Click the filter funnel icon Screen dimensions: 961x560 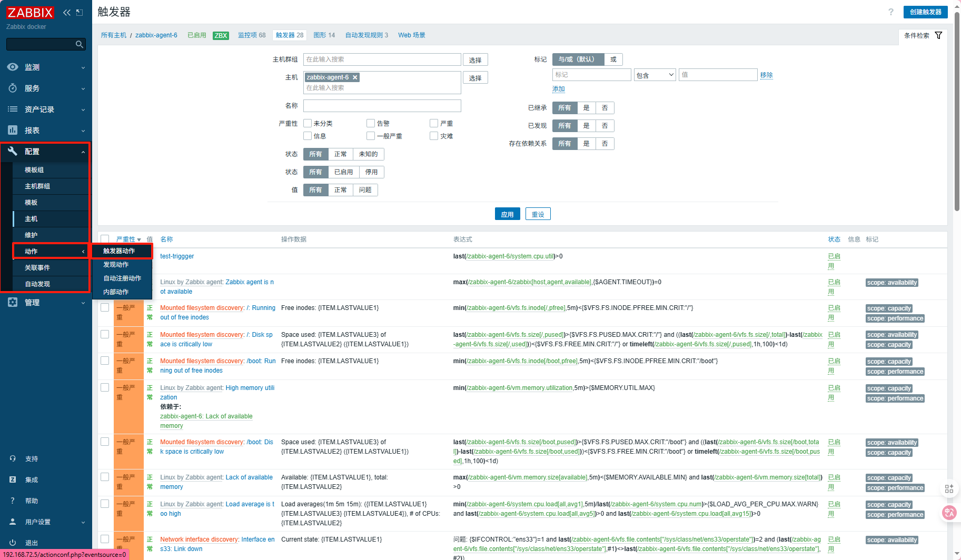click(938, 35)
